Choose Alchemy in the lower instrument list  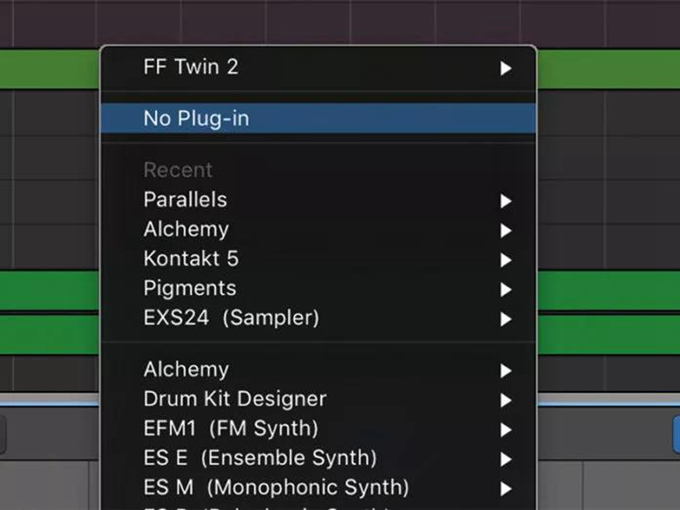[x=319, y=370]
